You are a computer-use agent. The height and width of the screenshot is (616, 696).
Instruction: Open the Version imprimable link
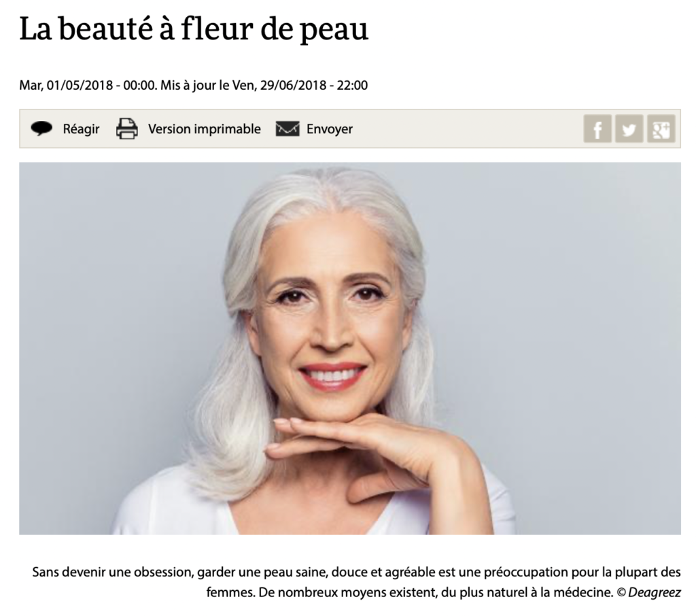(204, 129)
